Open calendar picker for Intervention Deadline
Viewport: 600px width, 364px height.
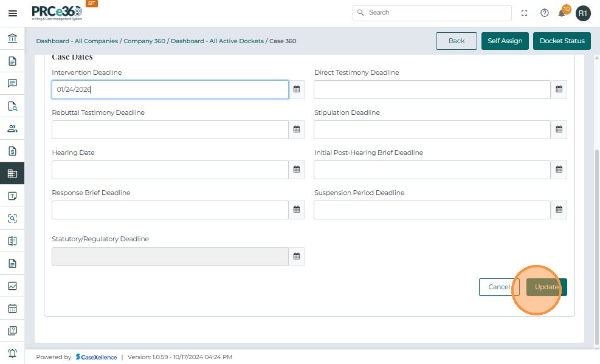click(x=297, y=89)
